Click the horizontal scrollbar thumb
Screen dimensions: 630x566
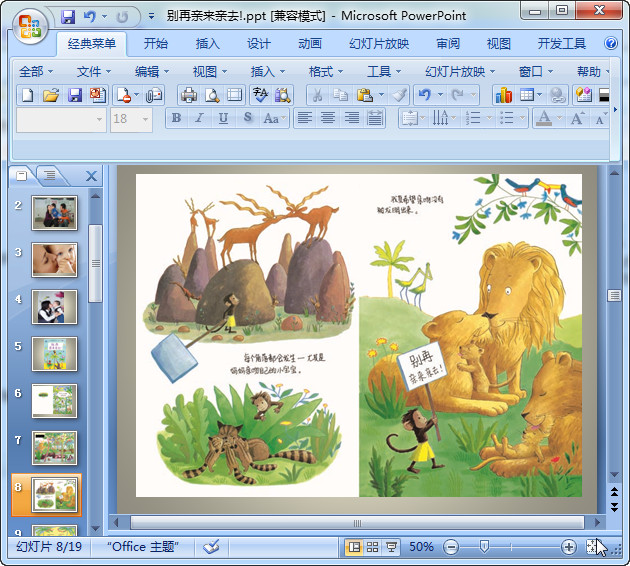point(357,523)
